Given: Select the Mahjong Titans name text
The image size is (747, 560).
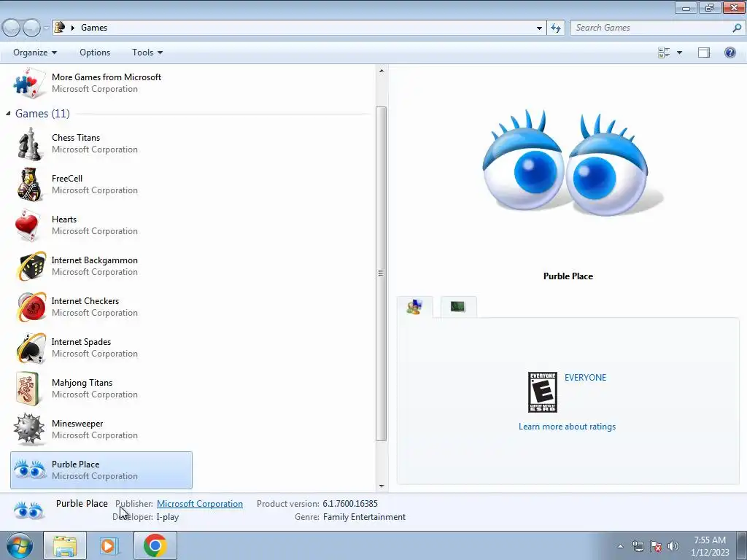Looking at the screenshot, I should pos(82,383).
